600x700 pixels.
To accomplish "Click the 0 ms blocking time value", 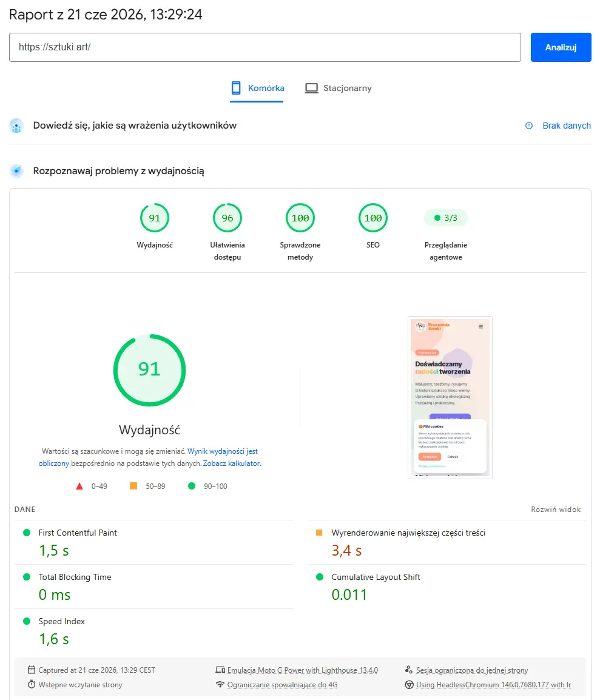I will point(55,594).
